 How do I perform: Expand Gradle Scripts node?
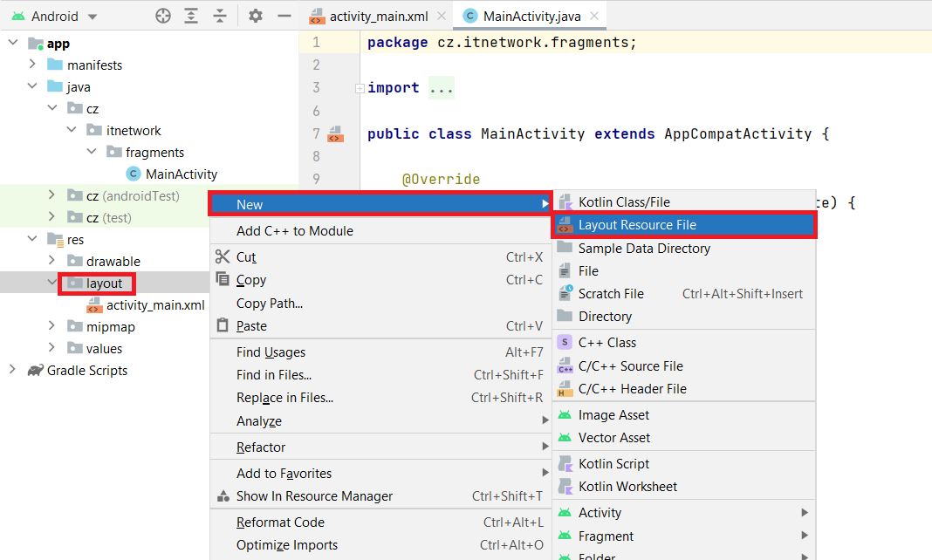pyautogui.click(x=12, y=370)
